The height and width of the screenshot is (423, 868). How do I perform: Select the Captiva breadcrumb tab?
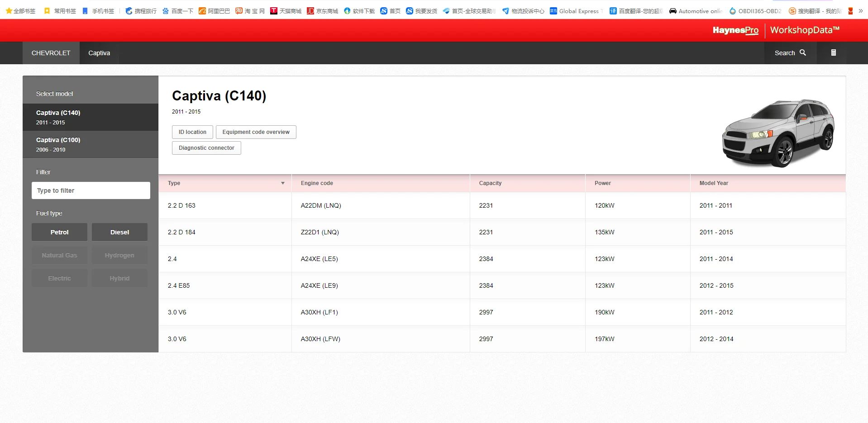pos(99,53)
